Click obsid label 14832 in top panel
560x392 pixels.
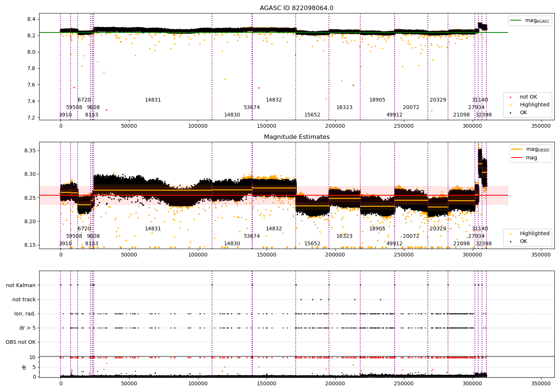point(274,100)
